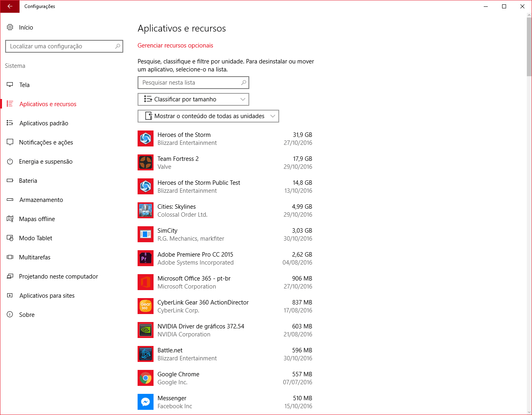Click the CyberLink Gear 360 ActionDirector icon
The height and width of the screenshot is (415, 532).
click(146, 306)
